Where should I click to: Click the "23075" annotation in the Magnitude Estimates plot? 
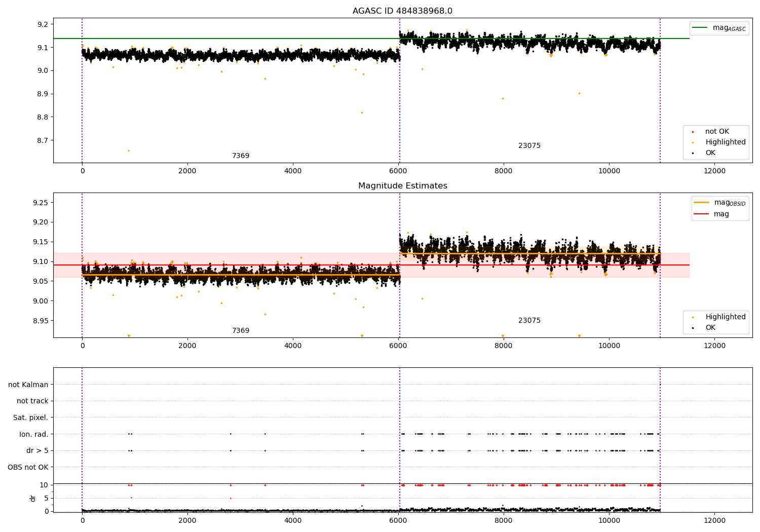tap(529, 321)
